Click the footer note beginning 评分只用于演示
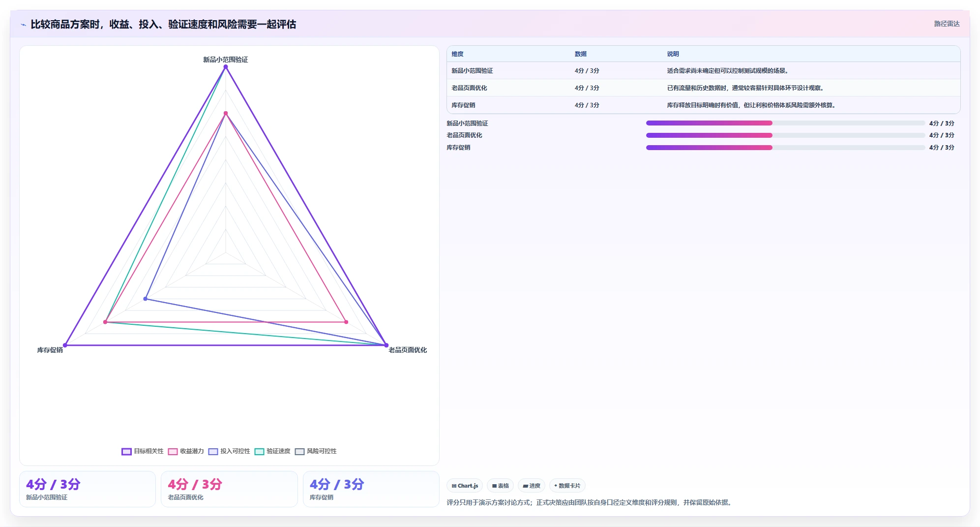Image resolution: width=980 pixels, height=527 pixels. pos(590,503)
